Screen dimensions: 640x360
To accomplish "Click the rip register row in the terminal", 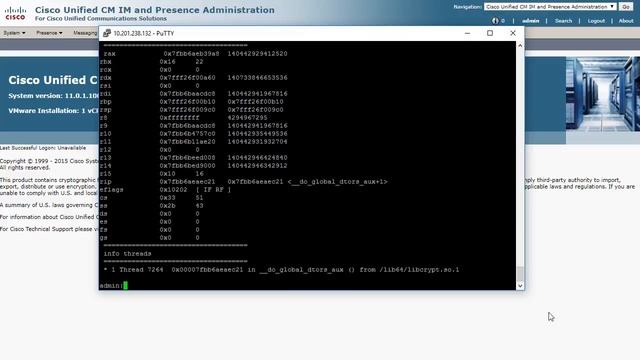I will pyautogui.click(x=243, y=182).
